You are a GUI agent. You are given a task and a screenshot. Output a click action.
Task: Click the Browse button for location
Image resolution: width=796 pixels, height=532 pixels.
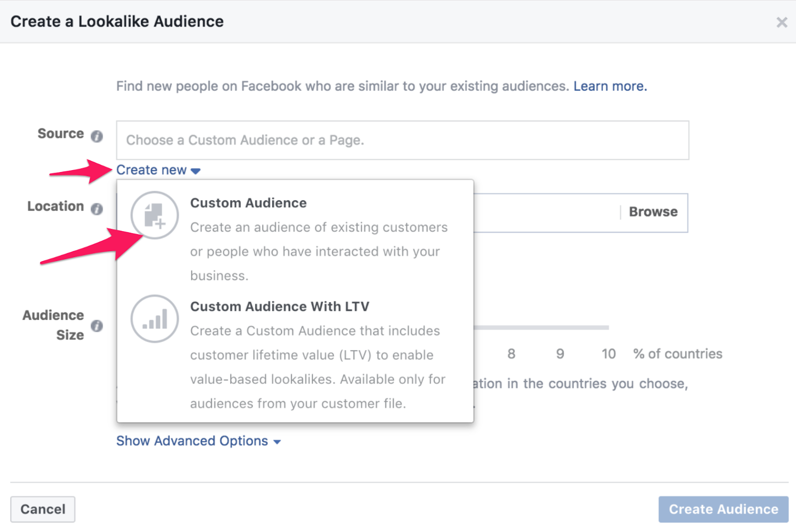pyautogui.click(x=653, y=212)
